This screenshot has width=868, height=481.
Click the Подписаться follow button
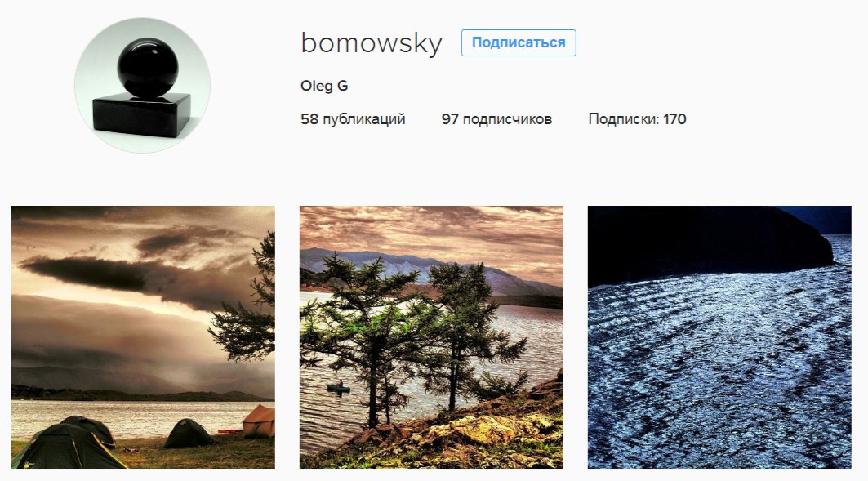click(x=519, y=42)
